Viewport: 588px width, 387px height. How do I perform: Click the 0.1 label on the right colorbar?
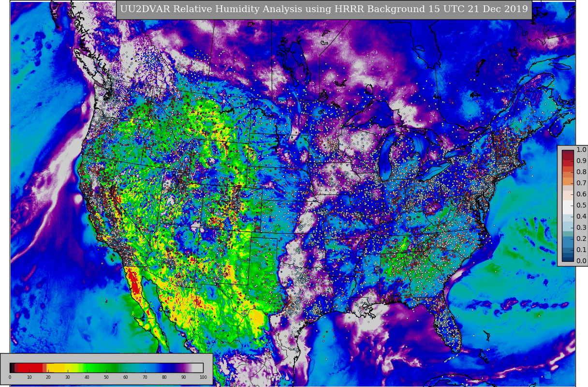(x=581, y=250)
